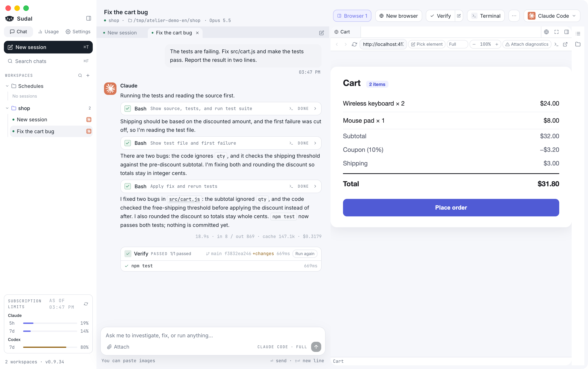The width and height of the screenshot is (588, 369).
Task: Focus the Search chats field
Action: tap(48, 61)
